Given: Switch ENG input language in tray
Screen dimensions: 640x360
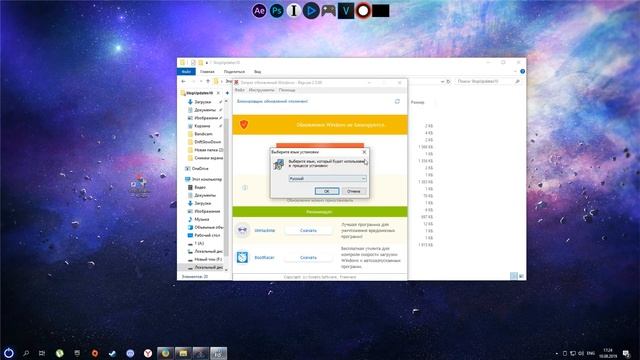Looking at the screenshot, I should coord(591,353).
